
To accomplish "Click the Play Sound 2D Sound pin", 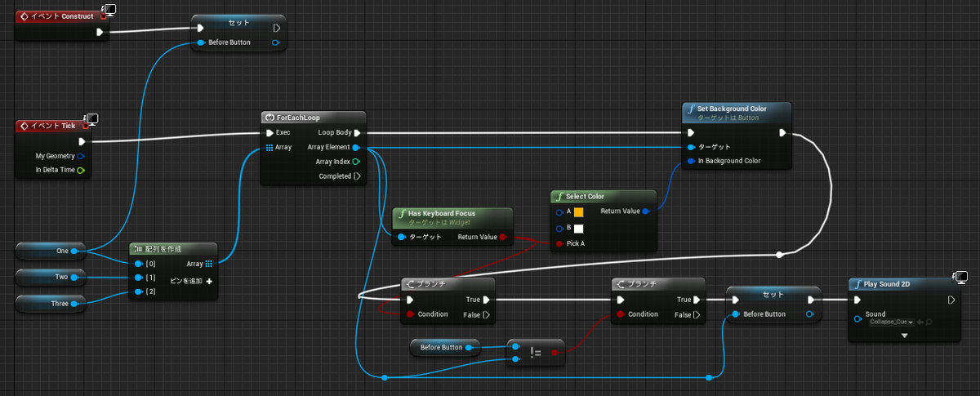I will [x=857, y=318].
